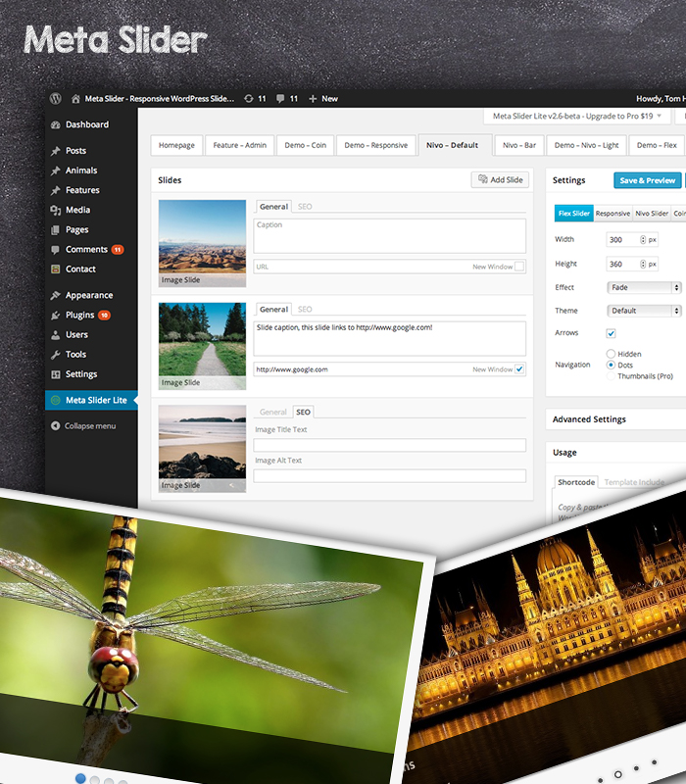Viewport: 686px width, 784px height.
Task: Open the Demo - Responsive tab
Action: coord(376,145)
